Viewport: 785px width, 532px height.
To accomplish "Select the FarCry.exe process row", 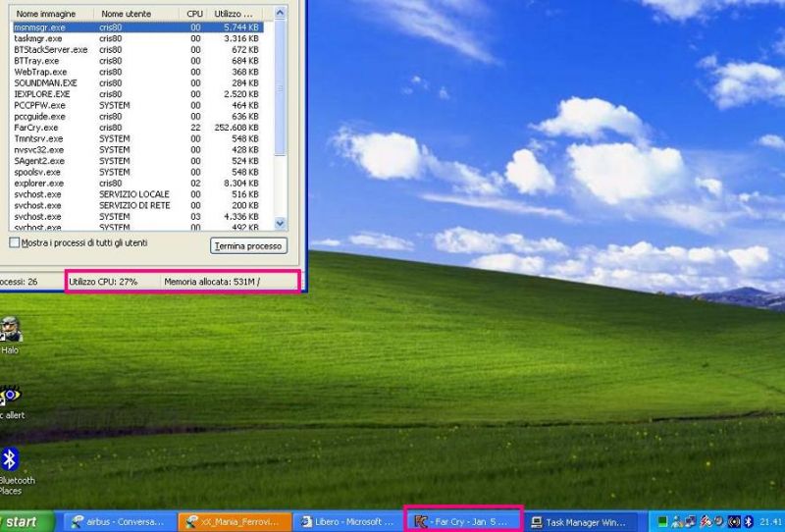I will point(137,128).
